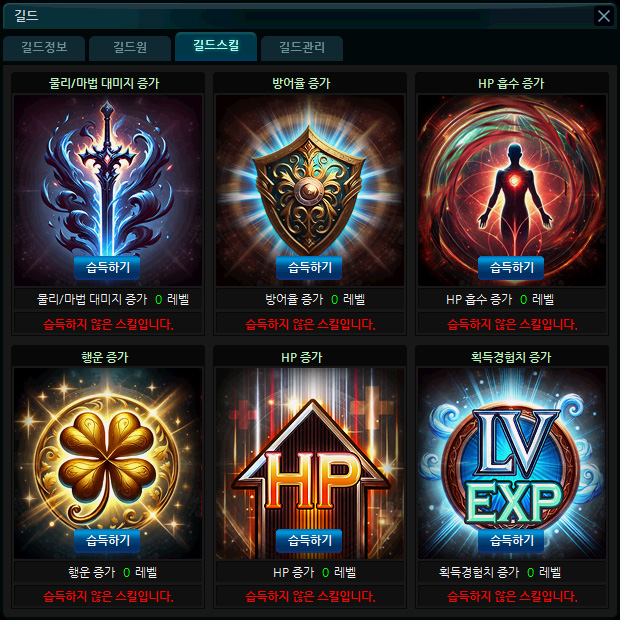
Task: Go to the 길드관리 tab
Action: click(x=302, y=48)
